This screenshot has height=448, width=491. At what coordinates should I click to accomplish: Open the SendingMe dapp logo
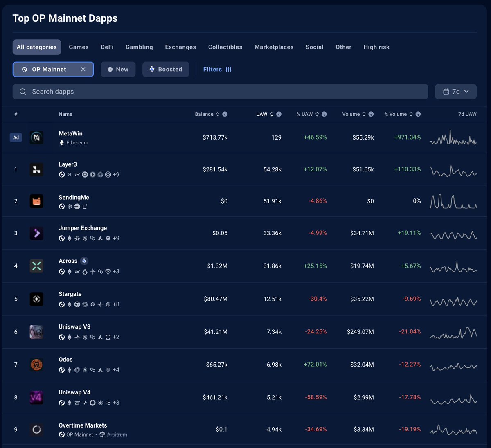[36, 201]
